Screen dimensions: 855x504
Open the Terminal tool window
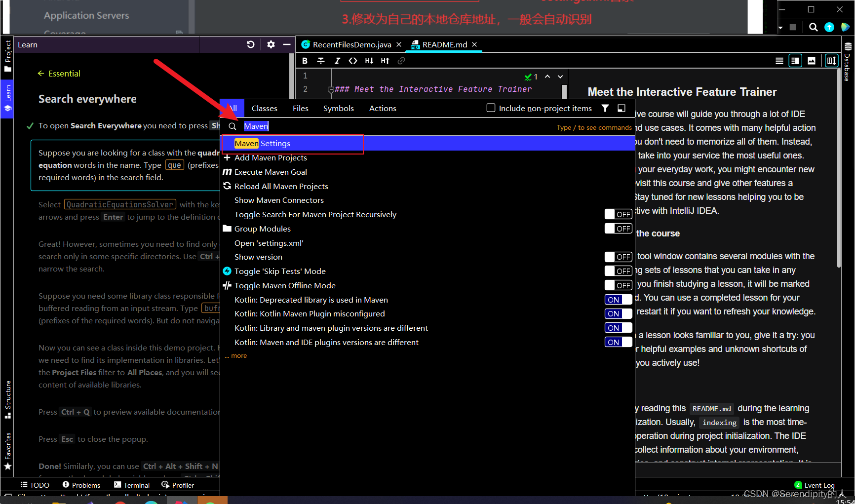pos(132,485)
